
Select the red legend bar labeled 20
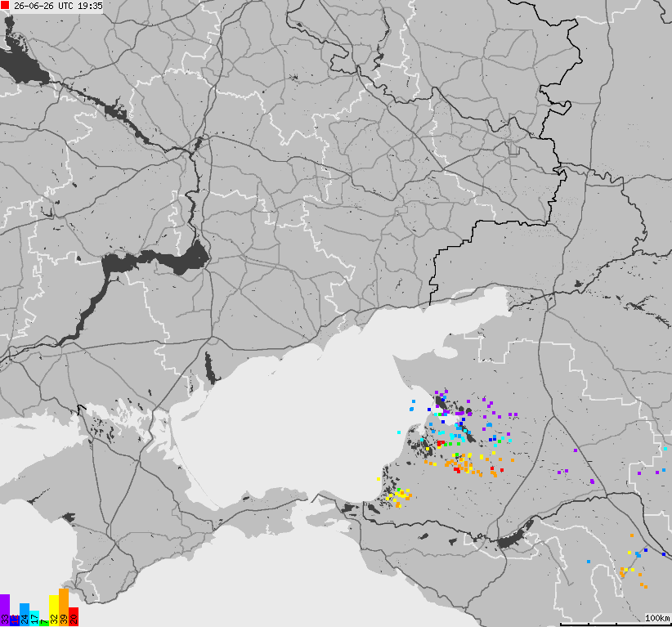click(74, 616)
